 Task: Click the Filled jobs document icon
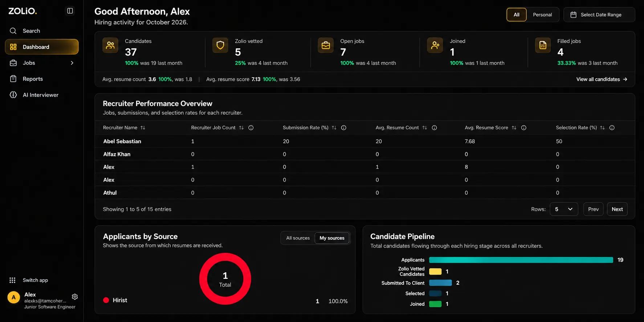[x=543, y=45]
